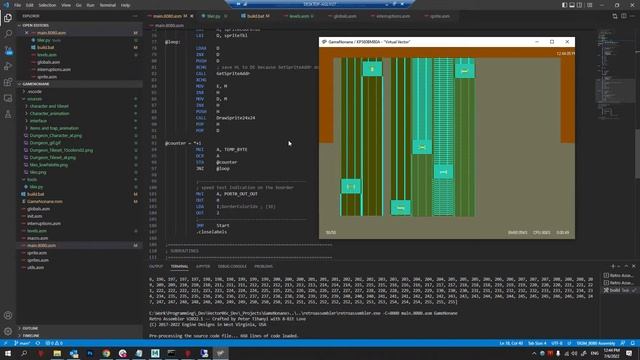Expand the Character_animation folder
Viewport: 640px width, 360px height.
click(x=49, y=113)
